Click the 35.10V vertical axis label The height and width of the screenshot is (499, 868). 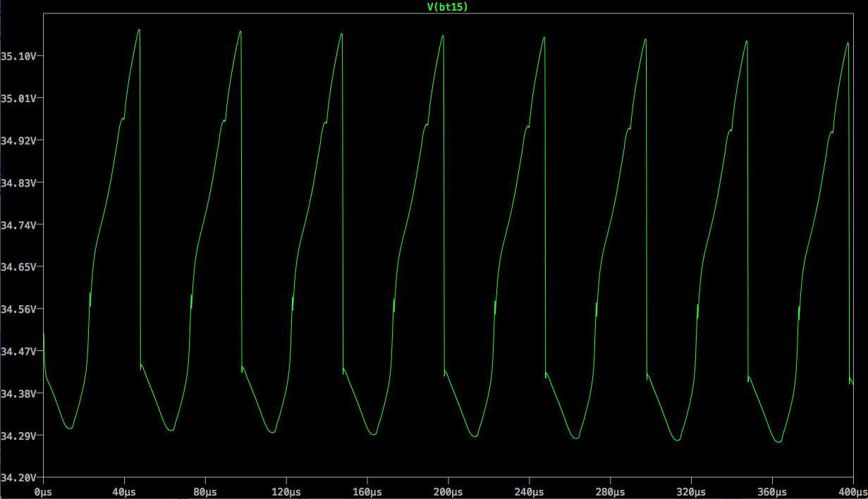coord(18,56)
